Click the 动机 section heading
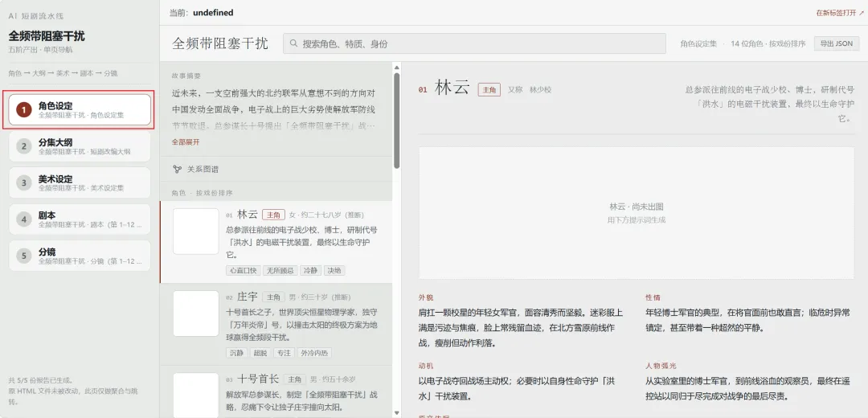 pyautogui.click(x=426, y=367)
